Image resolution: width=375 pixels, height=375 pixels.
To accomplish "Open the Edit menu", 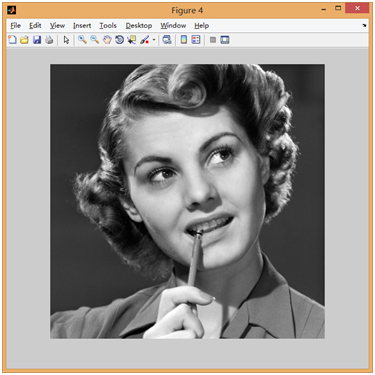I will (x=35, y=26).
